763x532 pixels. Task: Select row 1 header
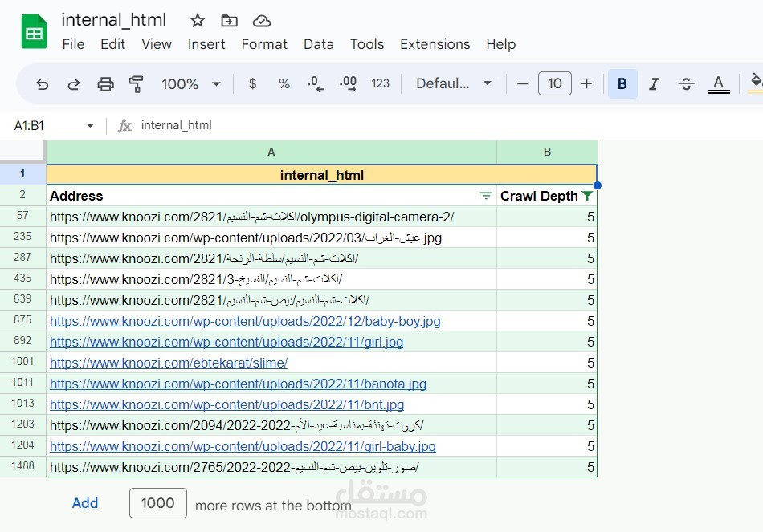pos(22,174)
